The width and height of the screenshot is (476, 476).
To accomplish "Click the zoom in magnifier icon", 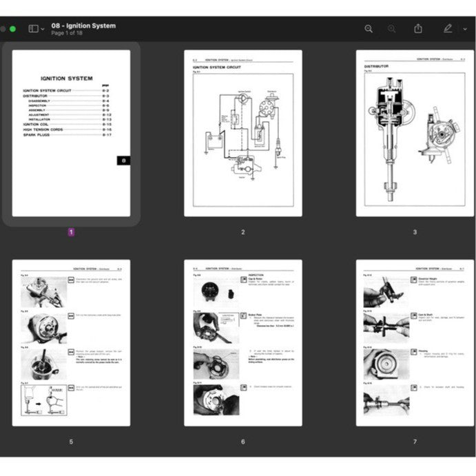I will 392,29.
